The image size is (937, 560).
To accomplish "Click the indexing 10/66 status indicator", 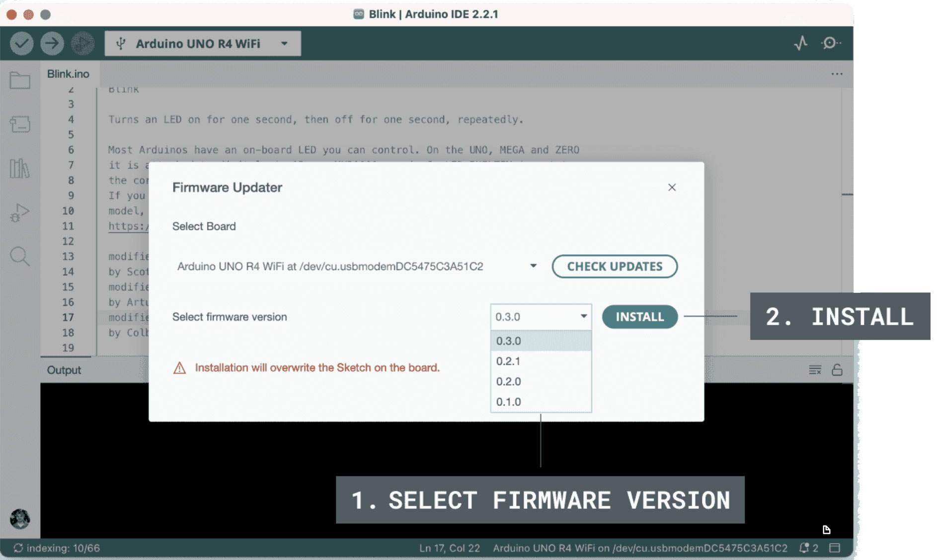I will [57, 548].
